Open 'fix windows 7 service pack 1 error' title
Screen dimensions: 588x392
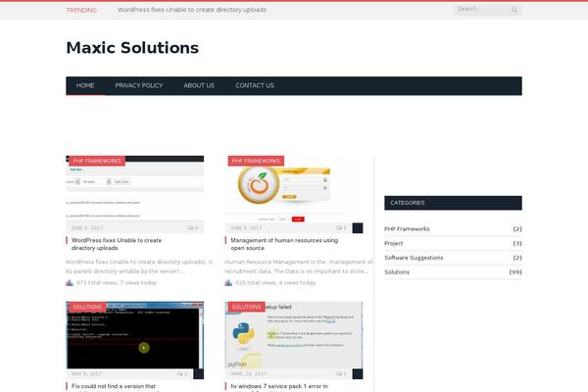pyautogui.click(x=279, y=386)
